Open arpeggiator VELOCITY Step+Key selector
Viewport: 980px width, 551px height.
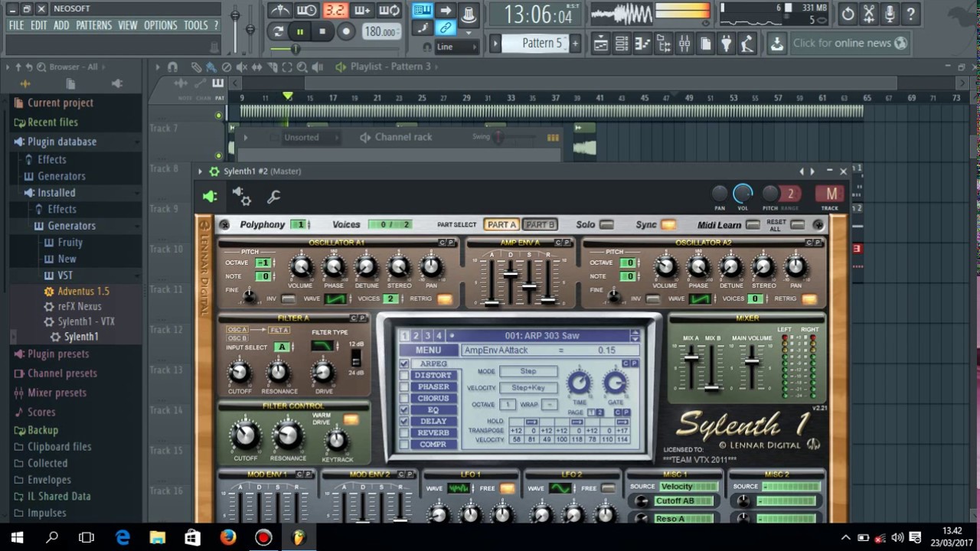coord(528,388)
